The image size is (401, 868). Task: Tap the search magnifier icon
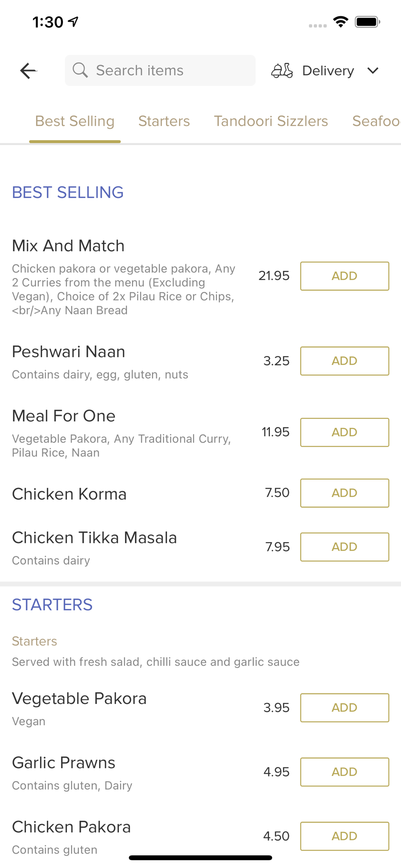[x=80, y=70]
